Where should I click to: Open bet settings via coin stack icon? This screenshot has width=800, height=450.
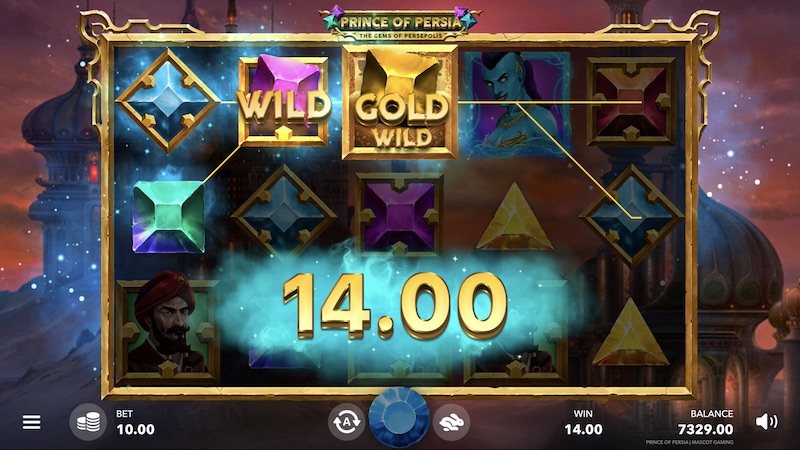click(88, 422)
